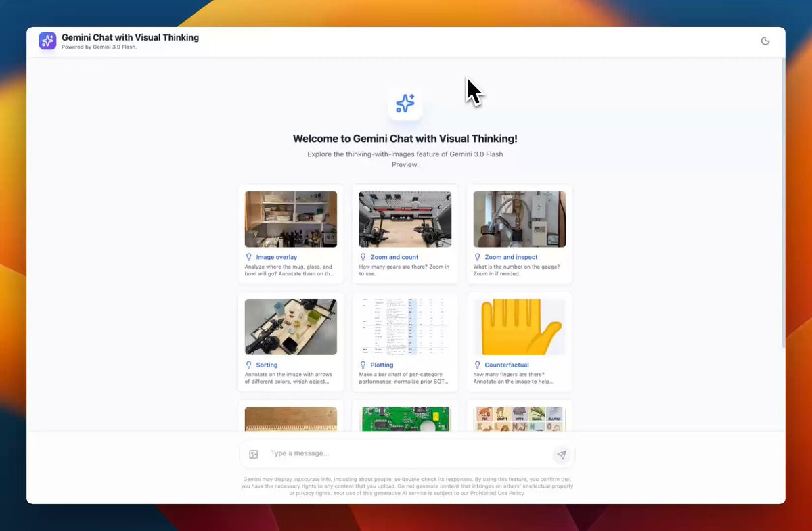Open the wooden ruler example thumbnail
812x531 pixels.
pos(291,419)
